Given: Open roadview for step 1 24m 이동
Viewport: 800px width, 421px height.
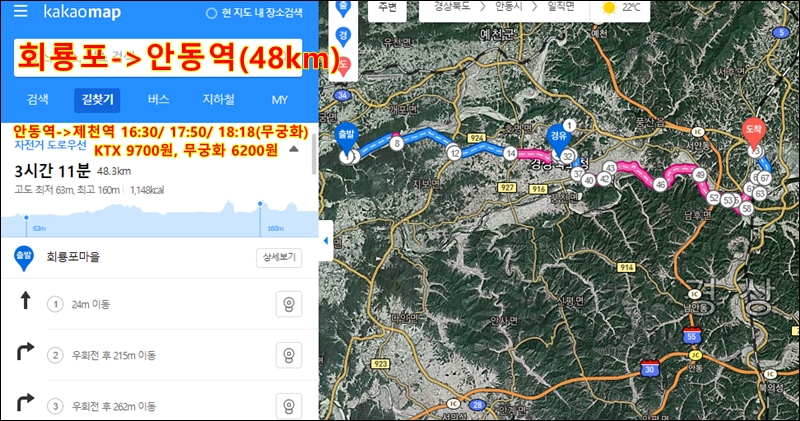Looking at the screenshot, I should [289, 304].
